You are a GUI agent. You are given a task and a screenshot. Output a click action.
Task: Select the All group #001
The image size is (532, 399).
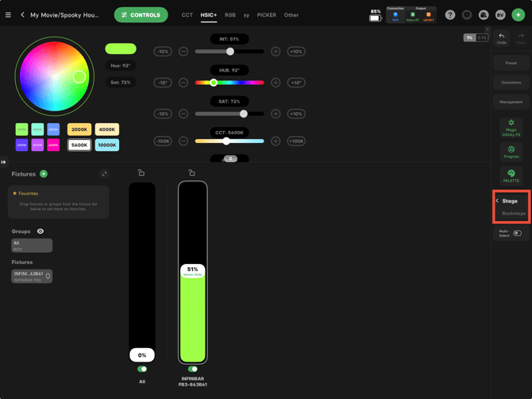(32, 246)
